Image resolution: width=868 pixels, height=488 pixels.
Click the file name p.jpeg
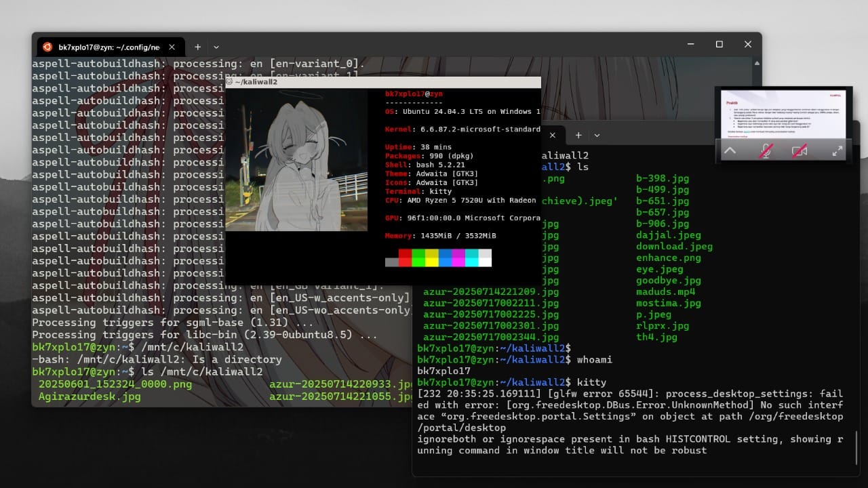coord(654,314)
